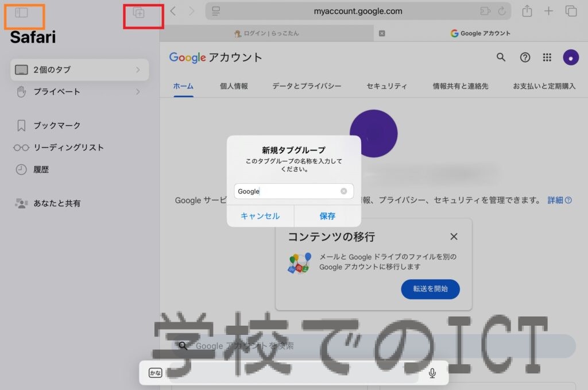
Task: Switch to Google アカウント tab
Action: point(481,33)
